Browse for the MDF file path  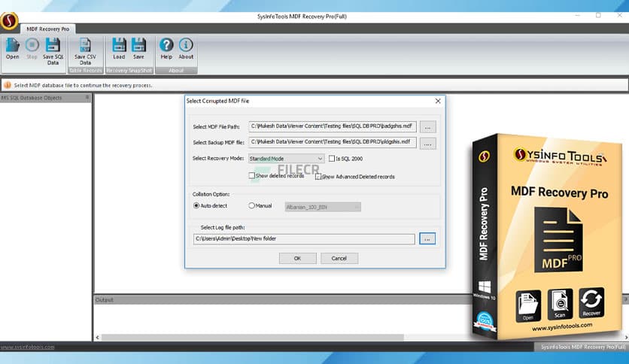pyautogui.click(x=427, y=127)
